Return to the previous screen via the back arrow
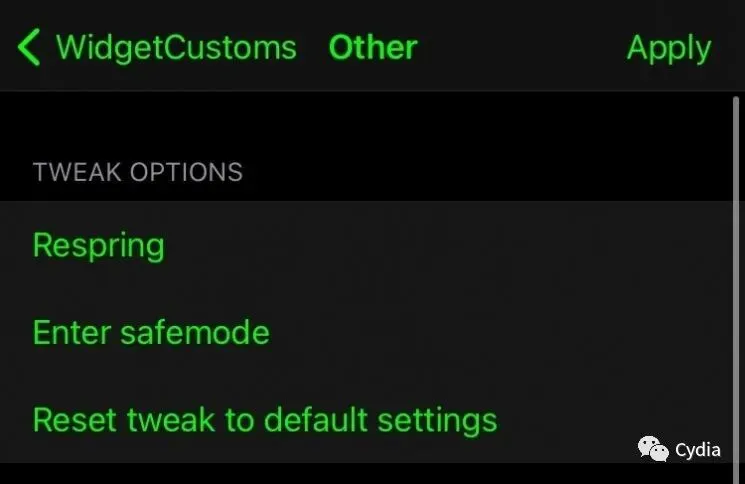 (x=29, y=48)
